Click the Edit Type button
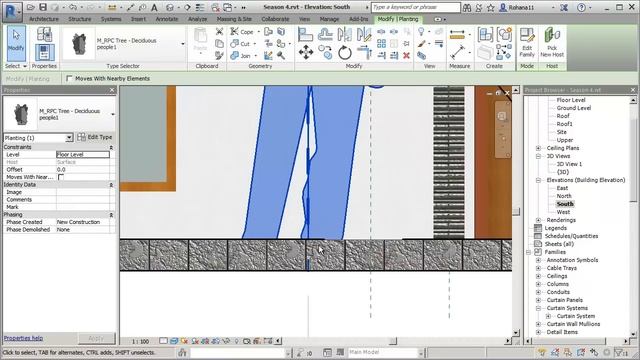This screenshot has width=640, height=360. tap(95, 137)
